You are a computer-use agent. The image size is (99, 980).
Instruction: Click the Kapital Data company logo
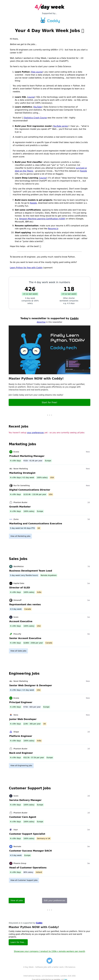pos(11,583)
